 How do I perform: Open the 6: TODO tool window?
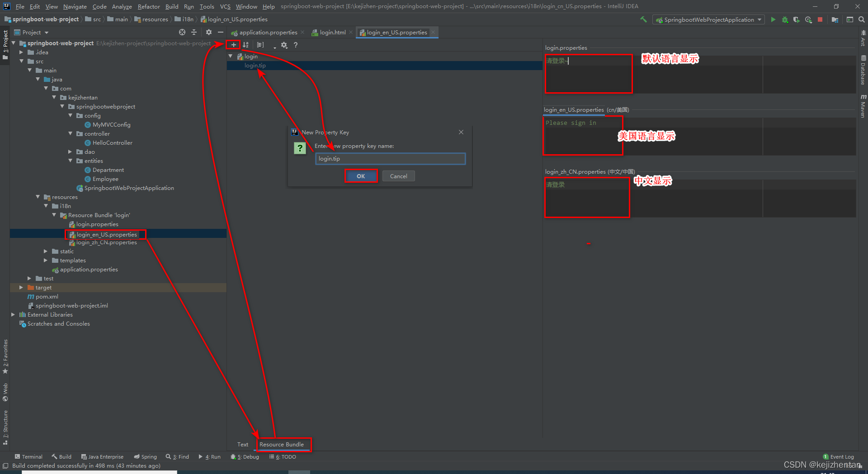tap(283, 457)
